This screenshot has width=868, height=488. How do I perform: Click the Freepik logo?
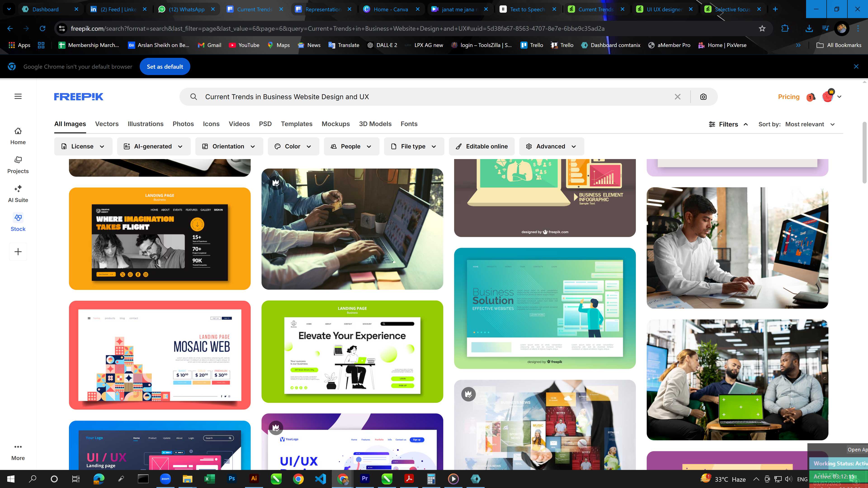(x=78, y=97)
